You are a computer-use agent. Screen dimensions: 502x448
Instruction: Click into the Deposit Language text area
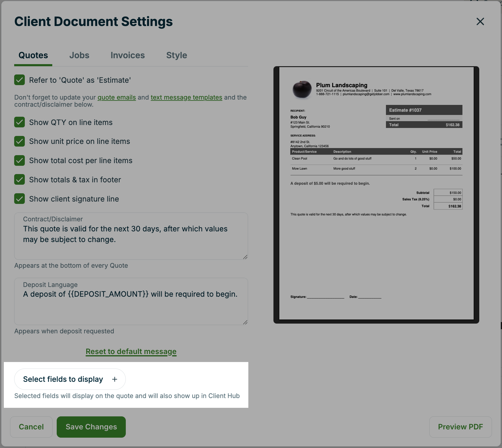click(x=130, y=301)
